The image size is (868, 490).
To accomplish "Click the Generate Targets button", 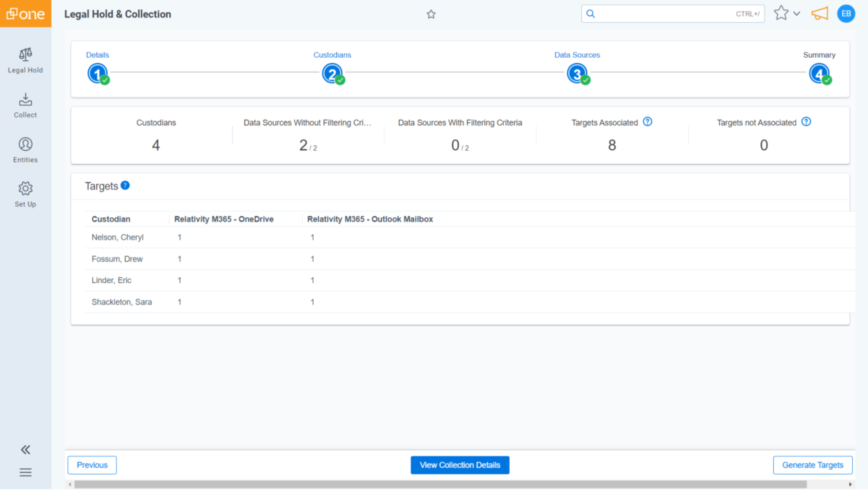I will pyautogui.click(x=813, y=465).
